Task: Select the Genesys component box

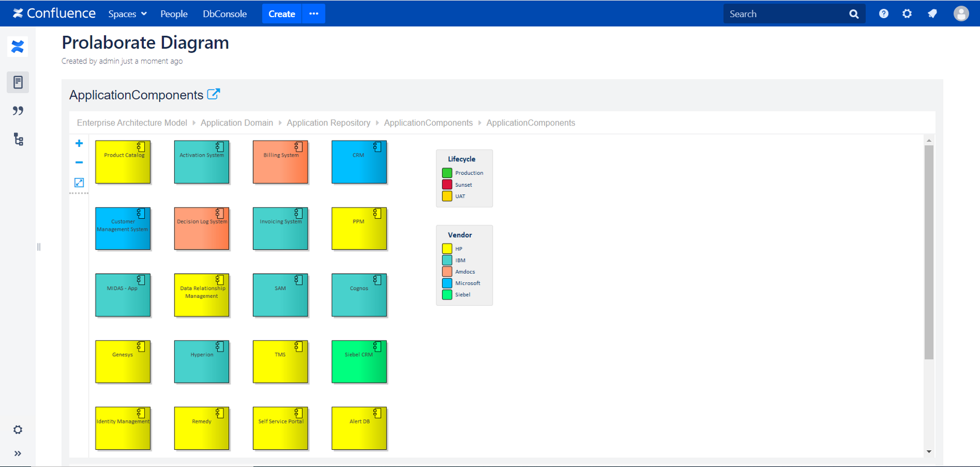Action: click(123, 362)
